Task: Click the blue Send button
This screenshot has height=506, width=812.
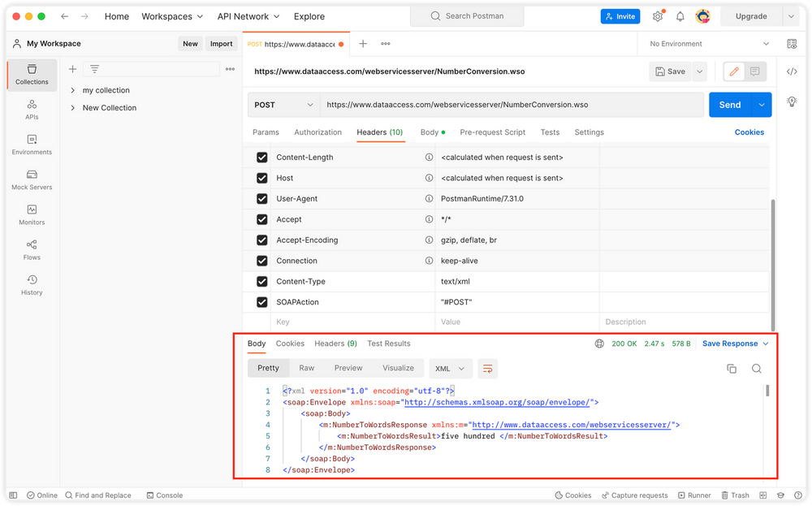Action: click(729, 105)
